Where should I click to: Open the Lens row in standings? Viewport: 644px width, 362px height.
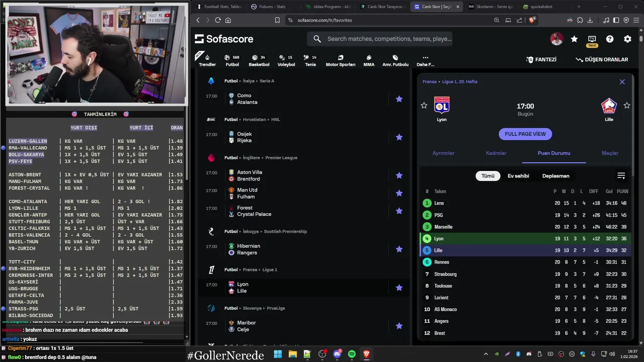(525, 203)
